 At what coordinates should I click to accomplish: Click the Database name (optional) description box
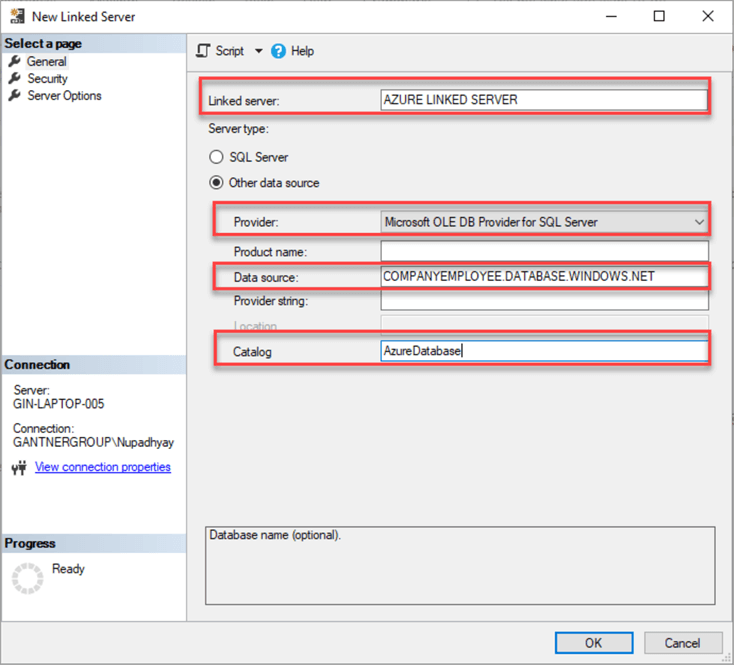460,565
